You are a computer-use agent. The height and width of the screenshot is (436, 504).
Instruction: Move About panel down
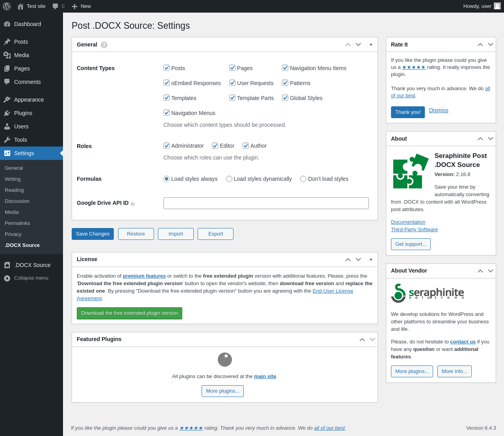pyautogui.click(x=491, y=139)
